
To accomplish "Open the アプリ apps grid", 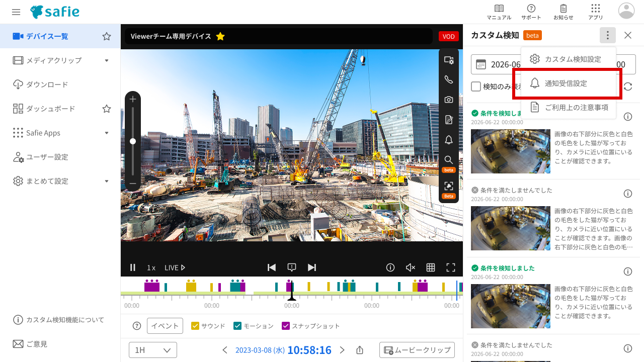I will pos(596,12).
